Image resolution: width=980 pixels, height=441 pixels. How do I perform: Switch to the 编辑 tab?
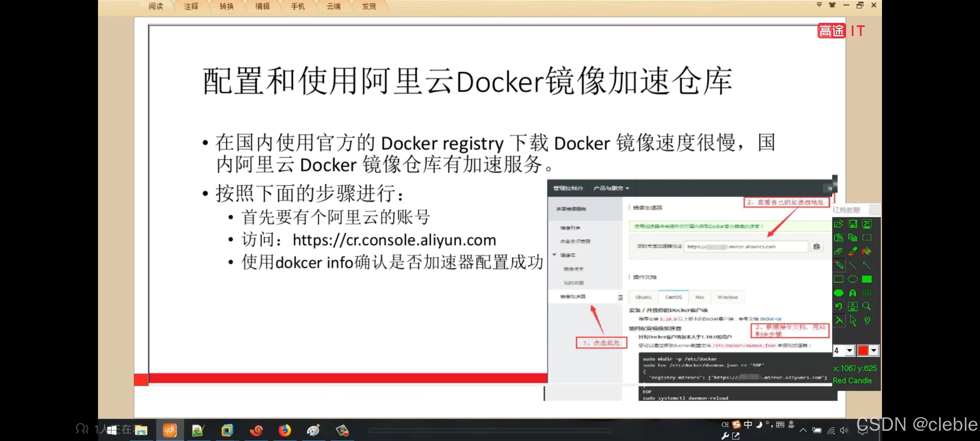(x=263, y=6)
